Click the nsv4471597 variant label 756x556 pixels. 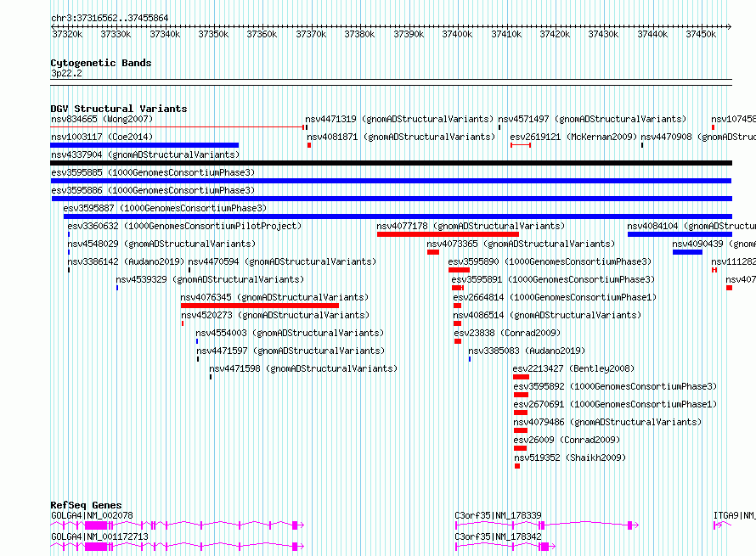tap(291, 351)
